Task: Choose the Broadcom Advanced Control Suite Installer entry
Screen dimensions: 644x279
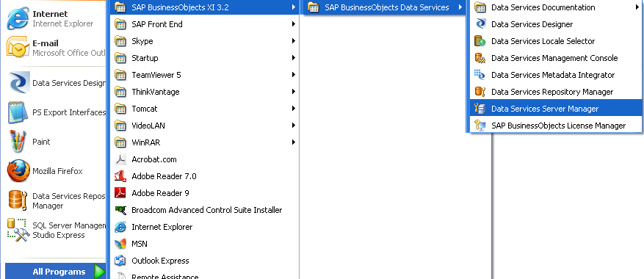Action: click(x=205, y=210)
